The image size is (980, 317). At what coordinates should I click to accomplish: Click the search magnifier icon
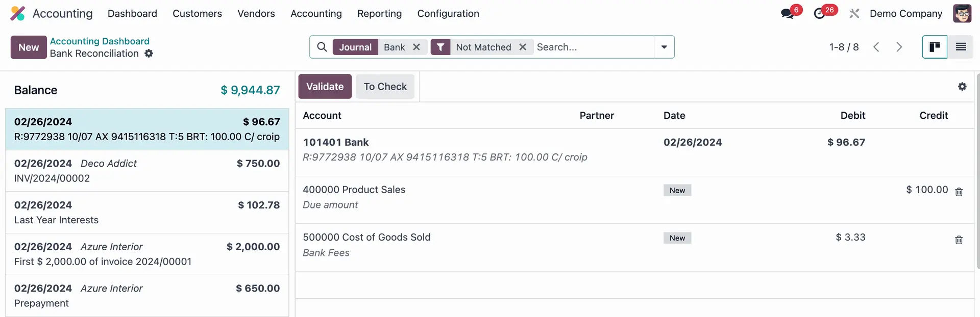(322, 47)
